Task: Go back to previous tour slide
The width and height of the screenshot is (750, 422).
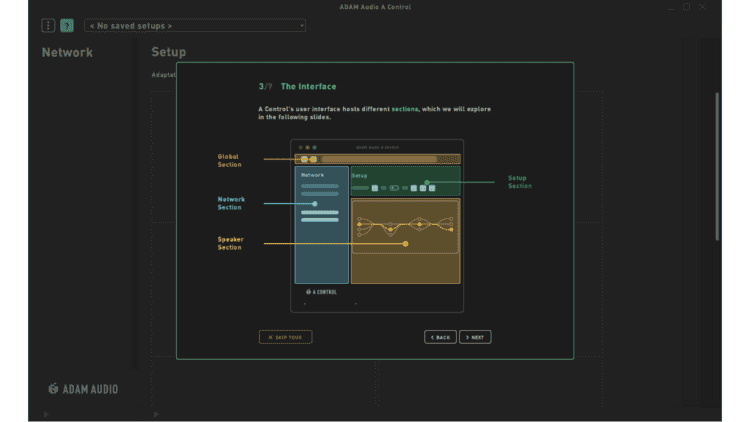Action: [440, 337]
